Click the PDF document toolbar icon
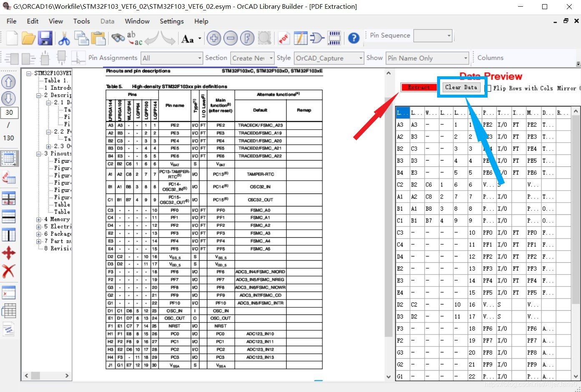The image size is (581, 392). (284, 38)
